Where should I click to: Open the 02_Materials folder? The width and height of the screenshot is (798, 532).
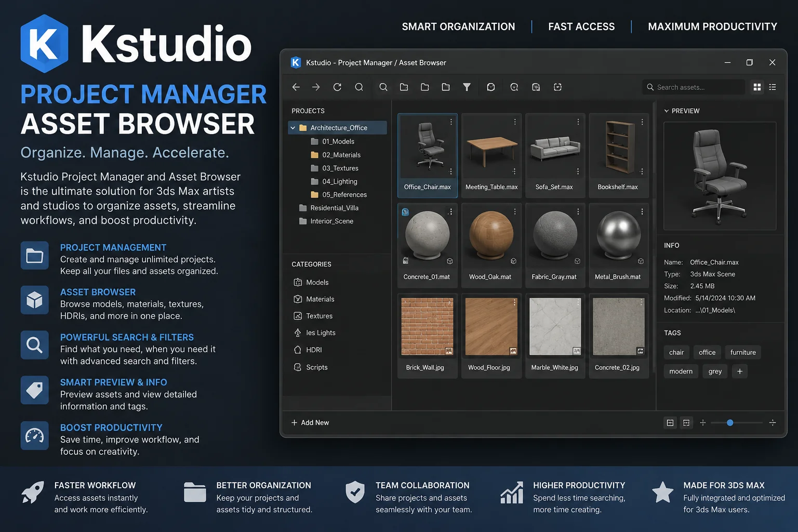pos(336,155)
